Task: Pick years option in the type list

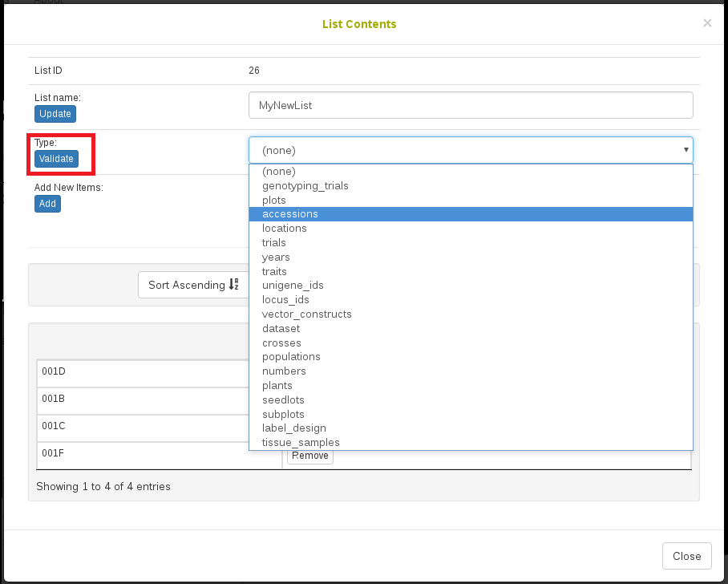Action: 471,258
